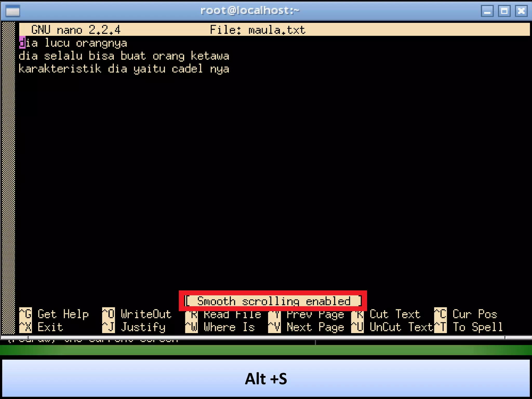Screen dimensions: 532x399
Task: Click the 'File: maula.txt' header text
Action: pyautogui.click(x=257, y=30)
